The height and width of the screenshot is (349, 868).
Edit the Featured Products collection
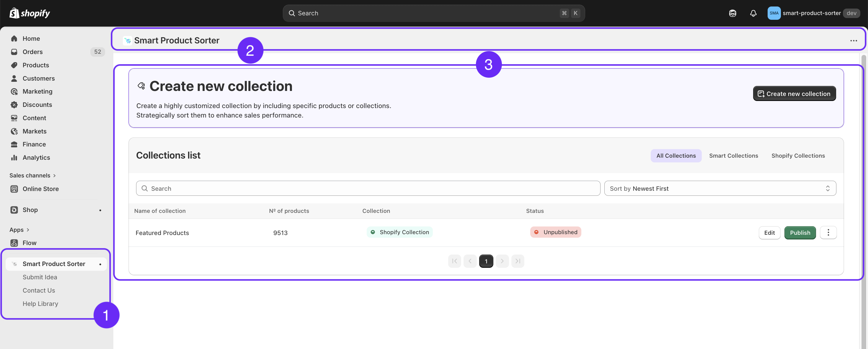click(x=769, y=233)
